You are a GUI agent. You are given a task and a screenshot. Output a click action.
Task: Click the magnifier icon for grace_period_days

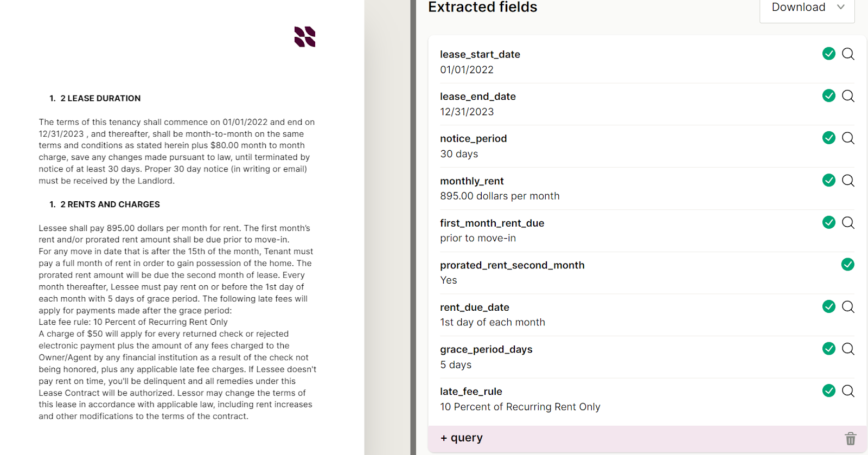(x=848, y=349)
